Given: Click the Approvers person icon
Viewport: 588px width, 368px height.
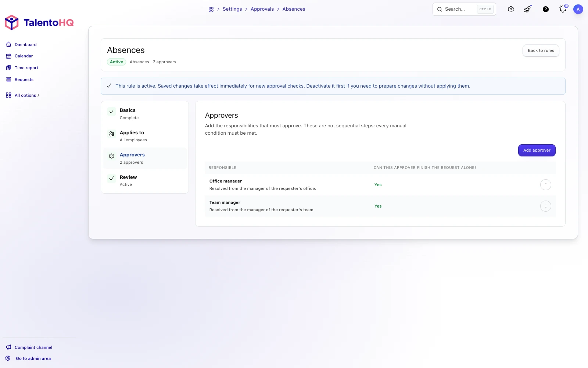Looking at the screenshot, I should [112, 156].
